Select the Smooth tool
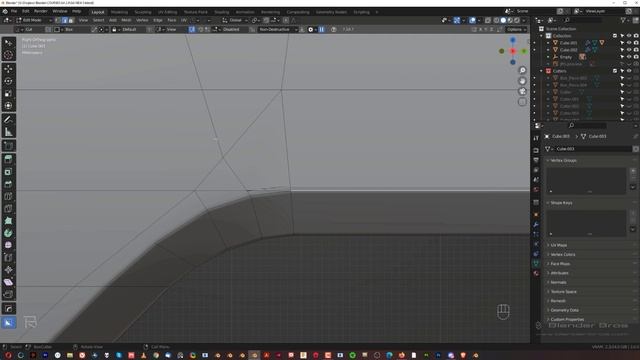 click(x=8, y=245)
